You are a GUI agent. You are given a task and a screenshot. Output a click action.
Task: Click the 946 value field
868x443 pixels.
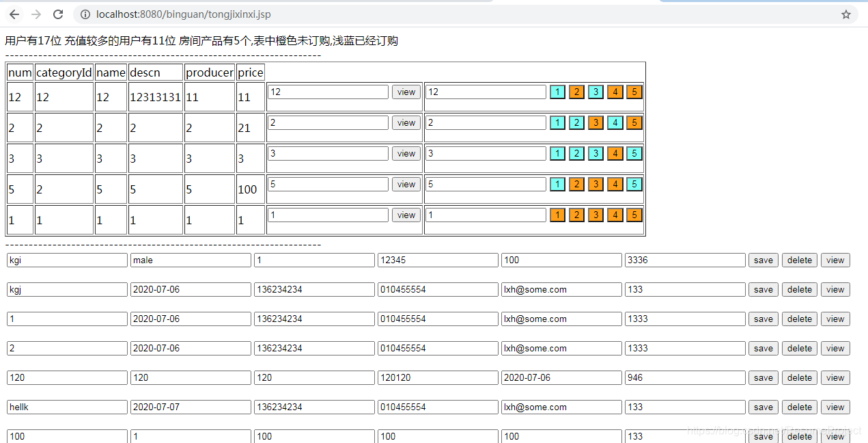685,378
